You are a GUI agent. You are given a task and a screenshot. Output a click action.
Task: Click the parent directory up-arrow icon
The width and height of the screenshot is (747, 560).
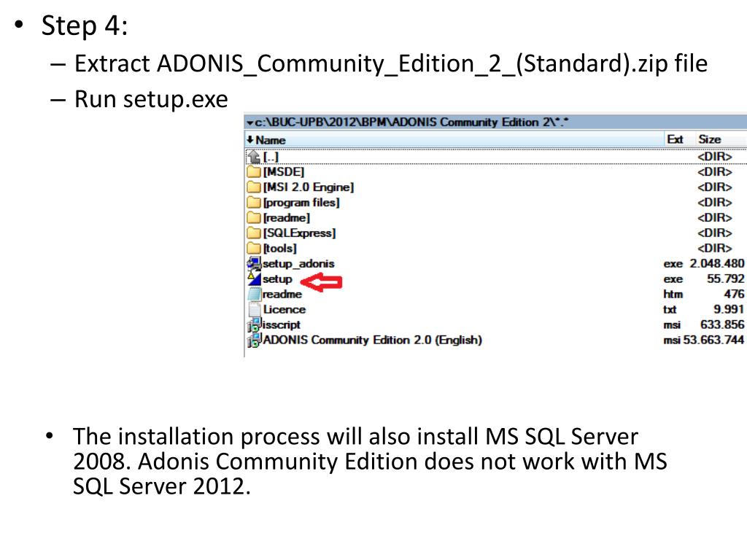click(x=253, y=157)
